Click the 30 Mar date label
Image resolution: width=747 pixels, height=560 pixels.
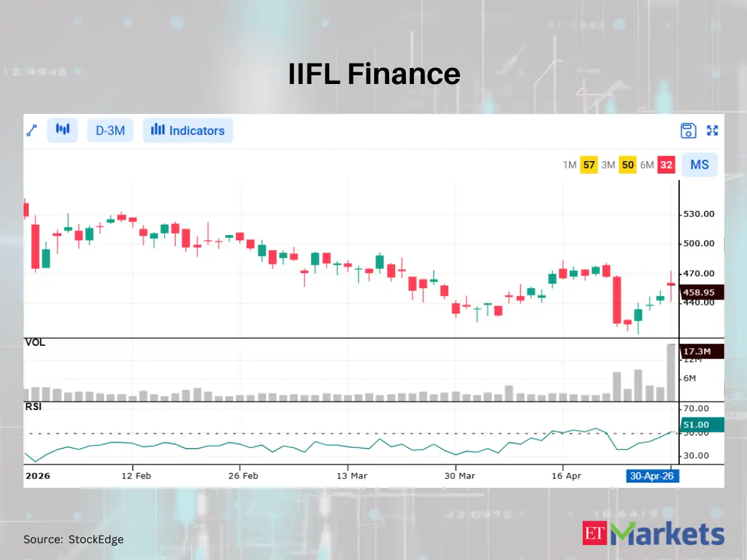(x=459, y=476)
